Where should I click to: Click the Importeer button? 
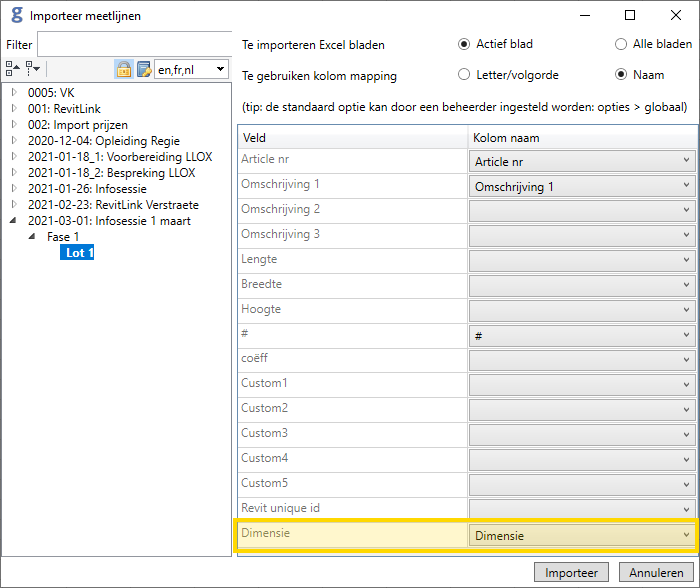point(571,572)
